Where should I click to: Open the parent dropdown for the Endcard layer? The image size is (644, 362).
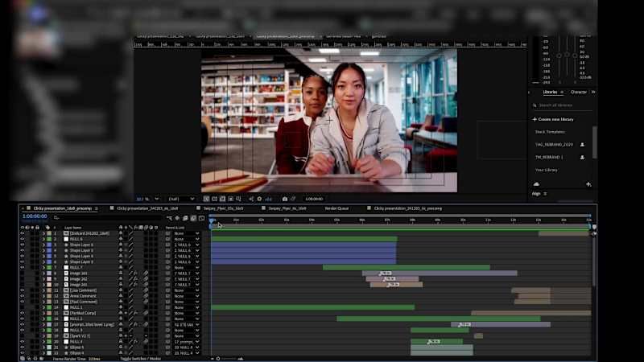[187, 233]
